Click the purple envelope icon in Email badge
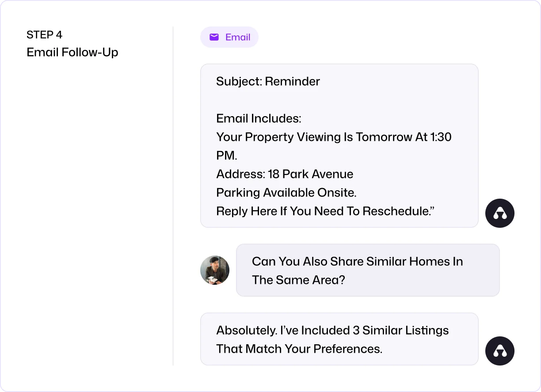Viewport: 541px width, 392px height. pos(214,37)
